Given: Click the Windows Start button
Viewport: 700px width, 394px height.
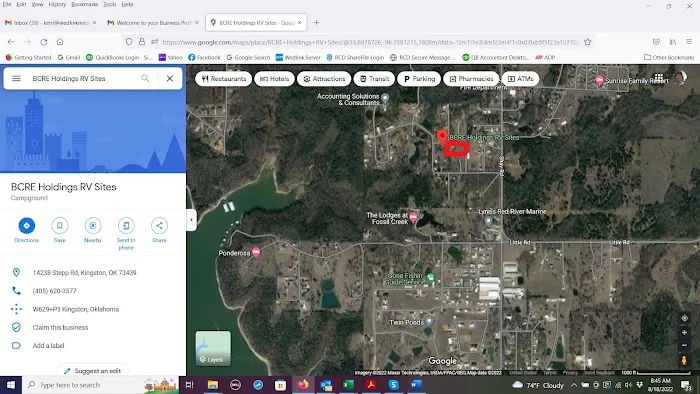Looking at the screenshot, I should pyautogui.click(x=11, y=385).
